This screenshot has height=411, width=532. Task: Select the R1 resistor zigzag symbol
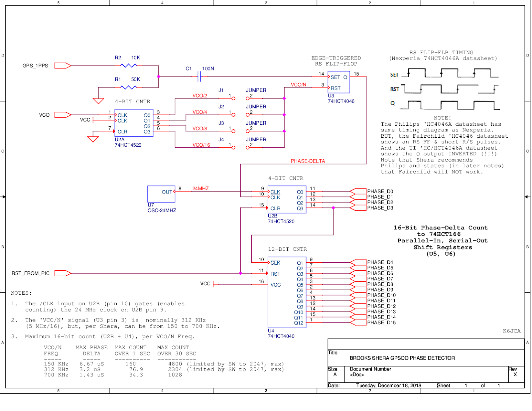click(x=129, y=87)
